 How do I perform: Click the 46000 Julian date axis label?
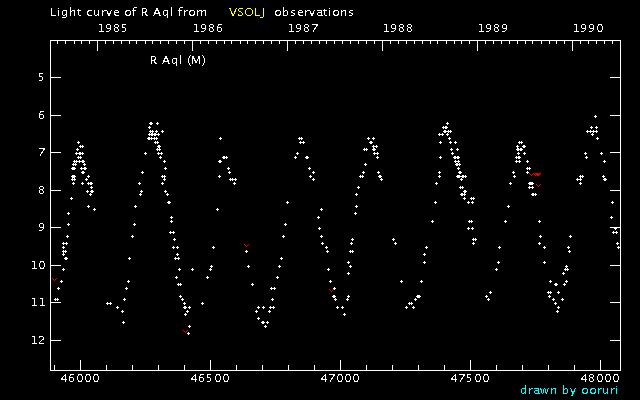[80, 379]
